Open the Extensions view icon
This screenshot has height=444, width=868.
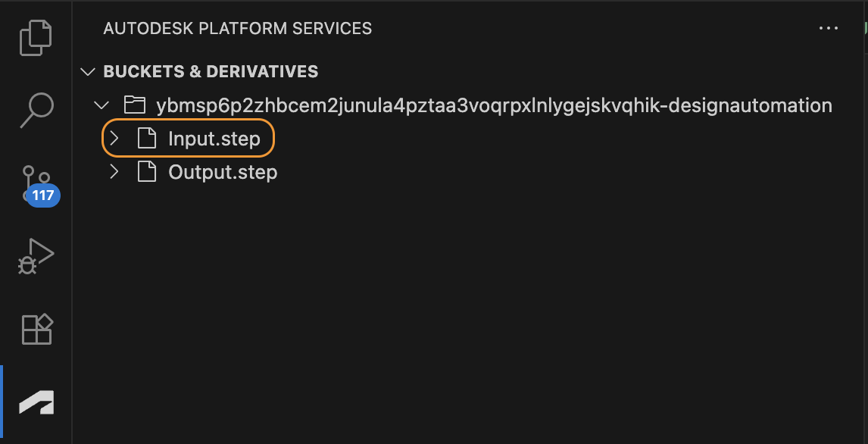coord(36,329)
